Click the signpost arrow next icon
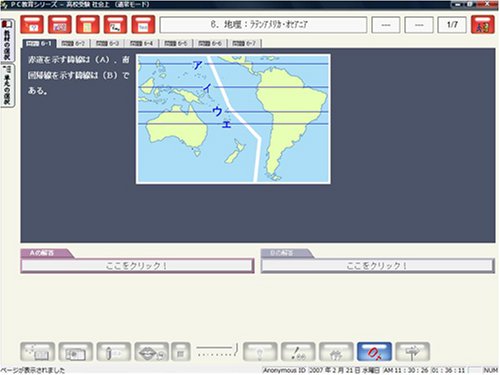 pyautogui.click(x=412, y=352)
